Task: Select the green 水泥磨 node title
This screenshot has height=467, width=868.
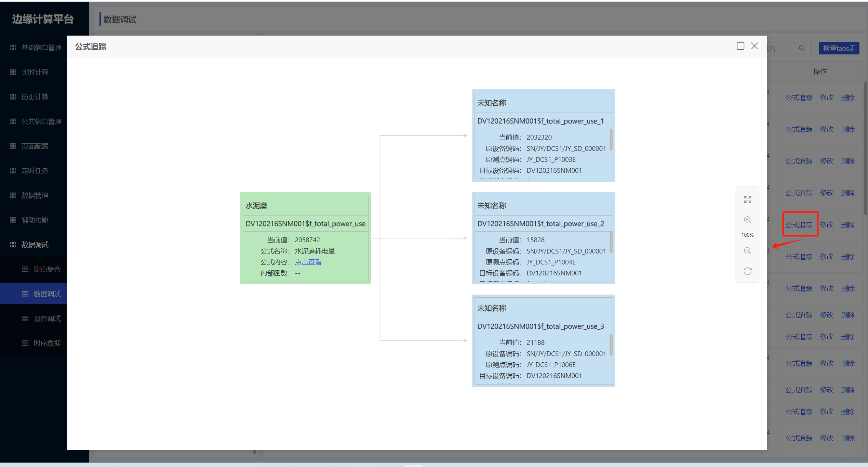Action: (x=256, y=206)
